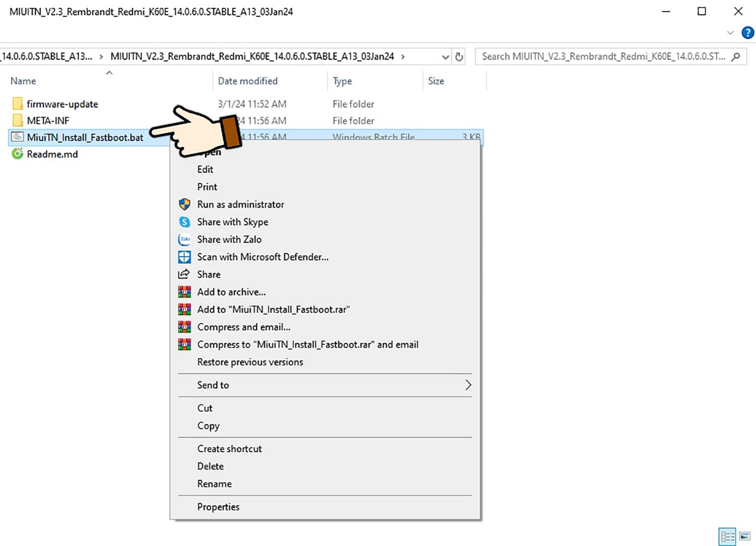The image size is (756, 546).
Task: Open Properties from context menu
Action: [218, 507]
